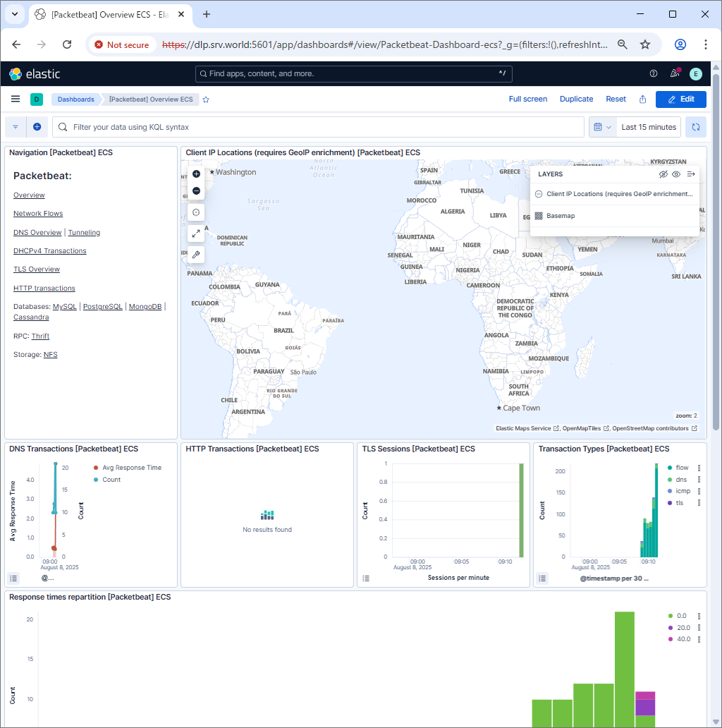Open the Elastic help menu icon
The height and width of the screenshot is (728, 722).
(x=653, y=73)
